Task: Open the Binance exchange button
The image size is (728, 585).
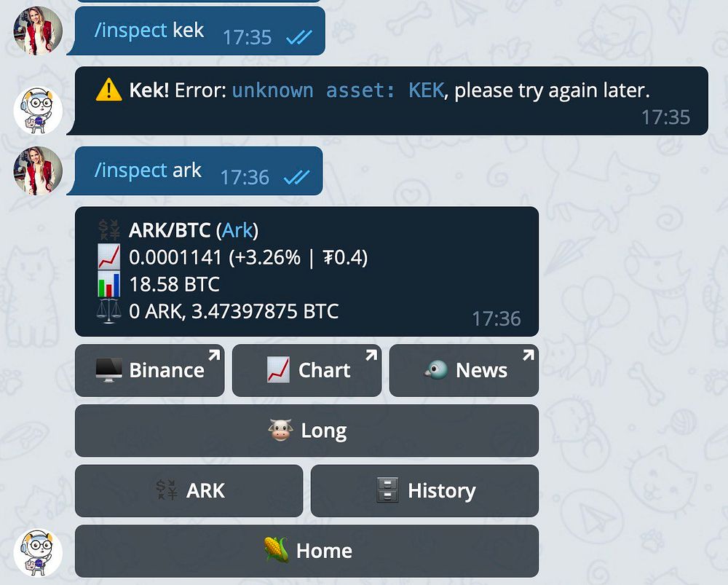Action: click(x=149, y=370)
